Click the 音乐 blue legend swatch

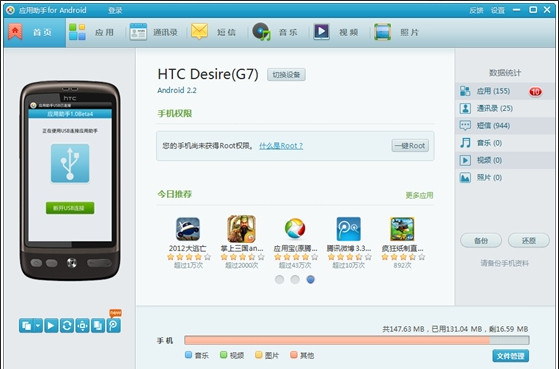coord(189,355)
